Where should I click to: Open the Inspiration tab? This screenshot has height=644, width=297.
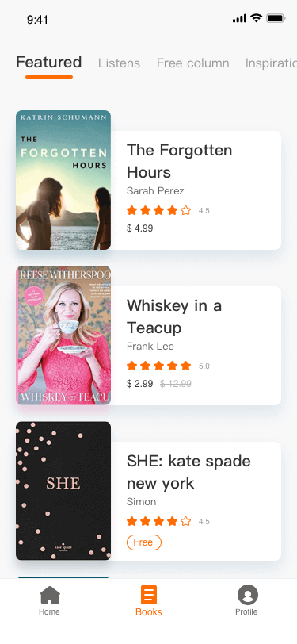point(271,63)
